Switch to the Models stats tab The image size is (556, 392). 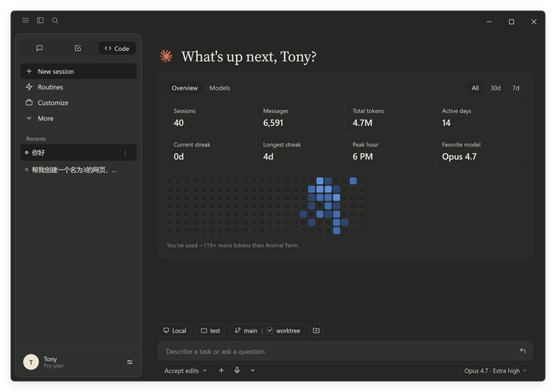pos(219,88)
